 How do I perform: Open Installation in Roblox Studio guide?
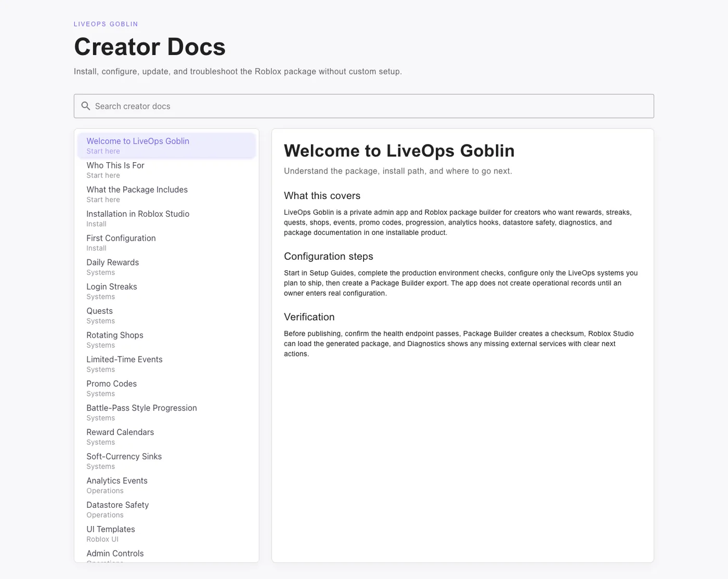pos(166,218)
